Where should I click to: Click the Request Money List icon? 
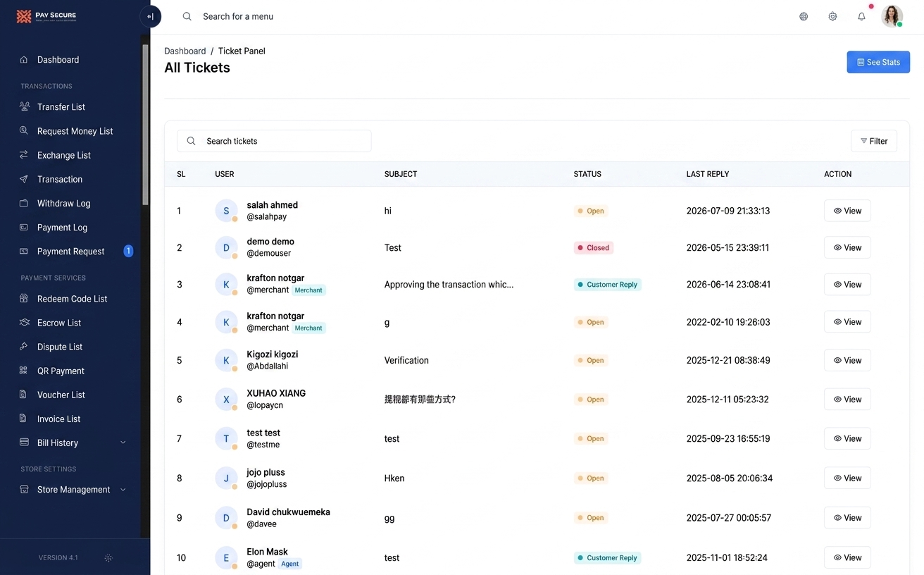click(x=24, y=131)
